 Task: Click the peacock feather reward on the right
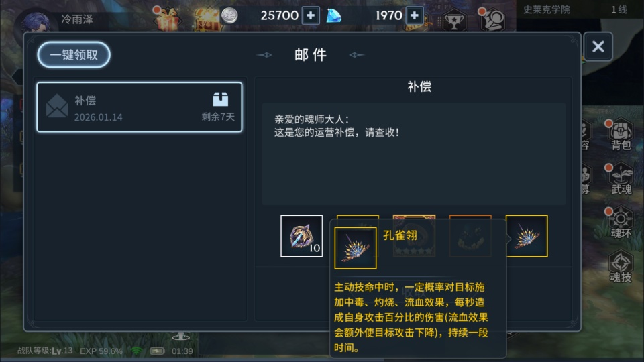click(527, 236)
